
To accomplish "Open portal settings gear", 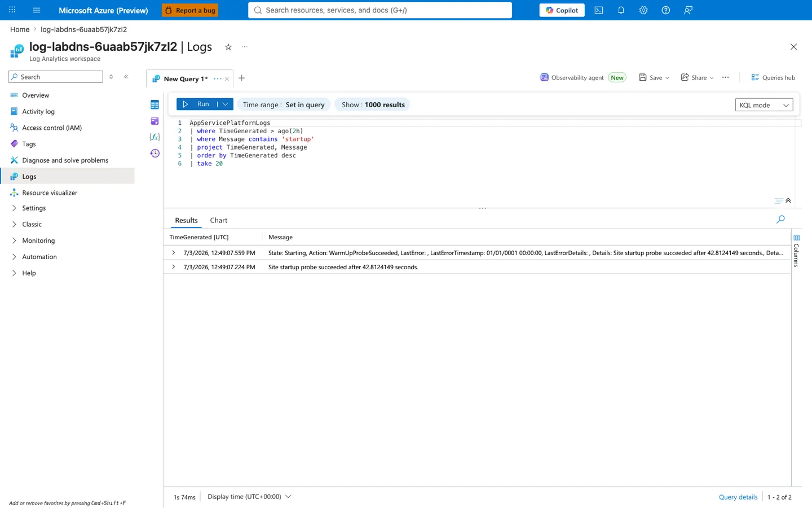I will point(643,10).
